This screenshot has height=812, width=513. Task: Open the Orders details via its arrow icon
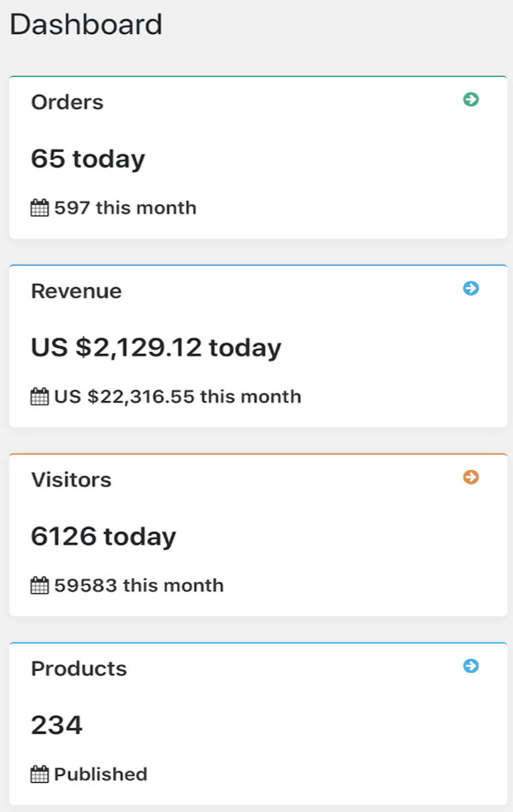pos(471,100)
